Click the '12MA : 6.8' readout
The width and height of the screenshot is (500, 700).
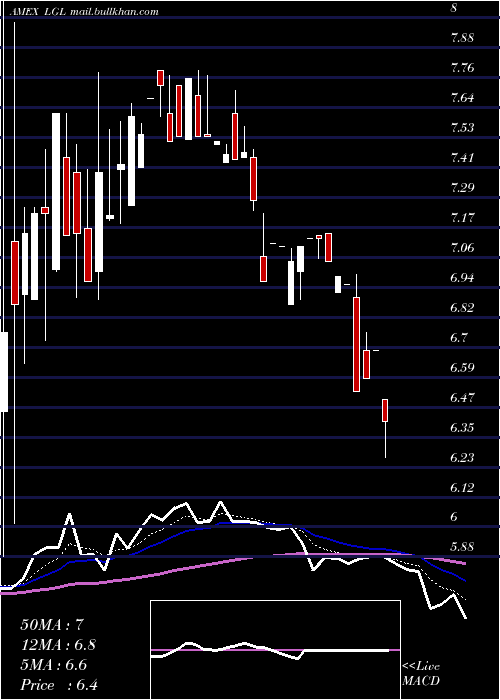coord(58,645)
